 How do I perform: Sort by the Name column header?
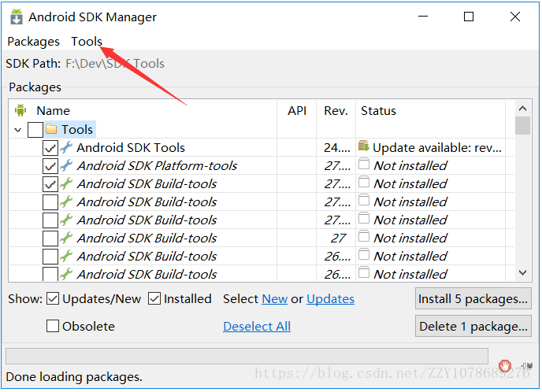54,111
